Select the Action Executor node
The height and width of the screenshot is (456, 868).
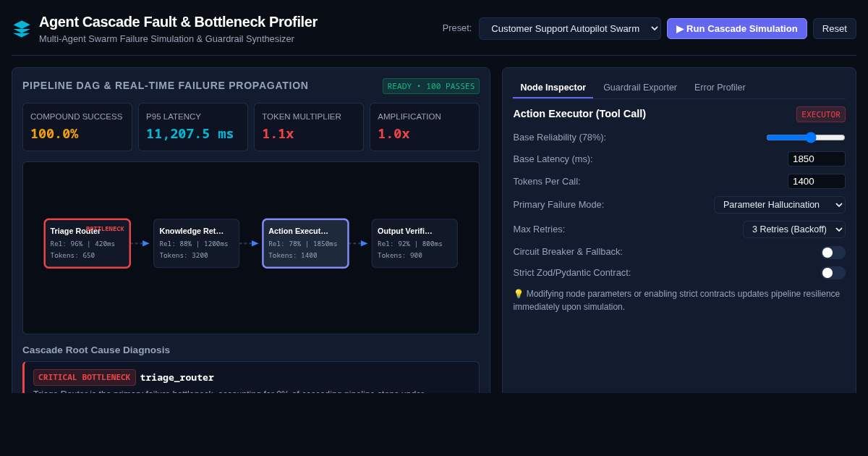coord(305,244)
